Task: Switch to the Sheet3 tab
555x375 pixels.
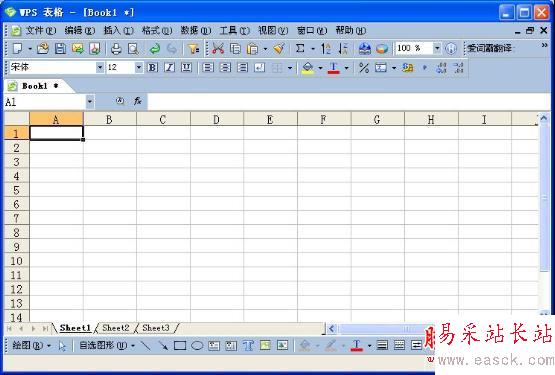Action: 156,328
